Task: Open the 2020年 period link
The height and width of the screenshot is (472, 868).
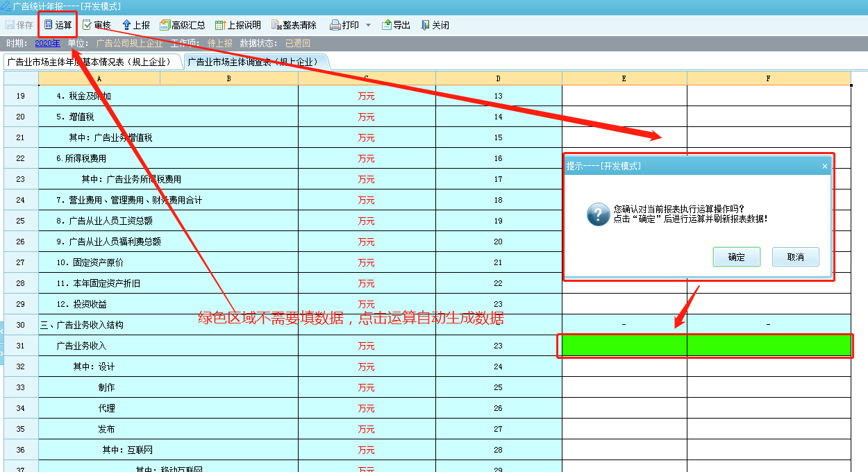Action: (x=47, y=43)
